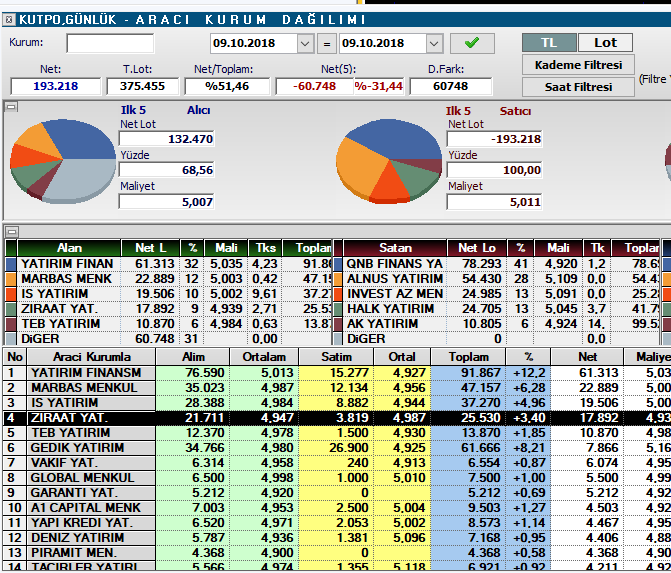671x573 pixels.
Task: Click INVEST AZ MEN seller row
Action: pos(496,294)
